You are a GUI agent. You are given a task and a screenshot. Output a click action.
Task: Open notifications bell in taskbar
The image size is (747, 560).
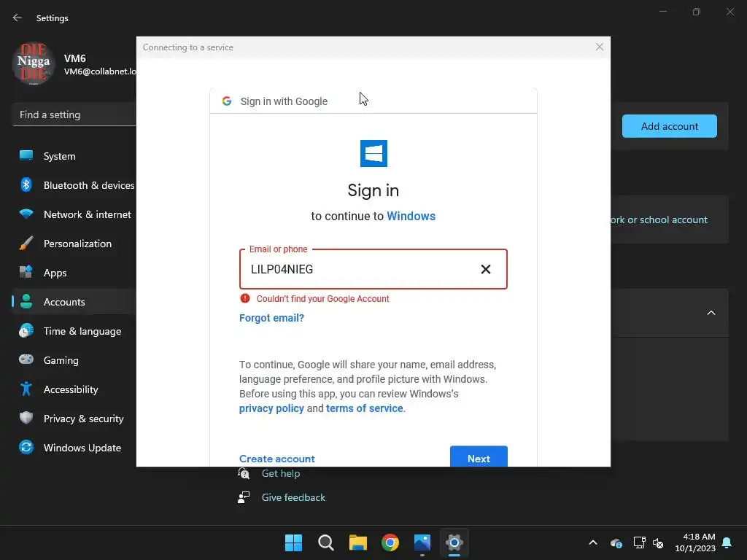click(x=727, y=542)
